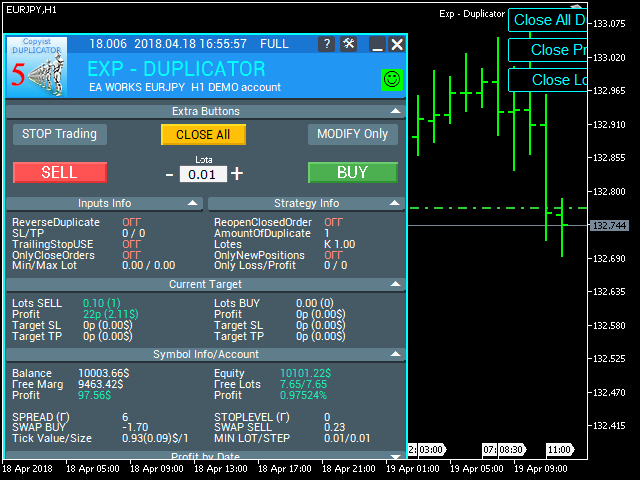Click the green smiley face icon

[392, 80]
